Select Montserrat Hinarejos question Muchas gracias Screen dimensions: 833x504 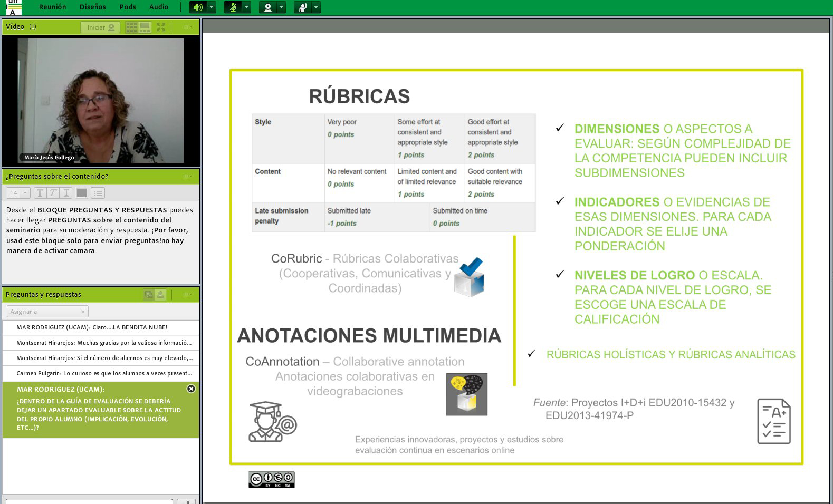point(101,343)
